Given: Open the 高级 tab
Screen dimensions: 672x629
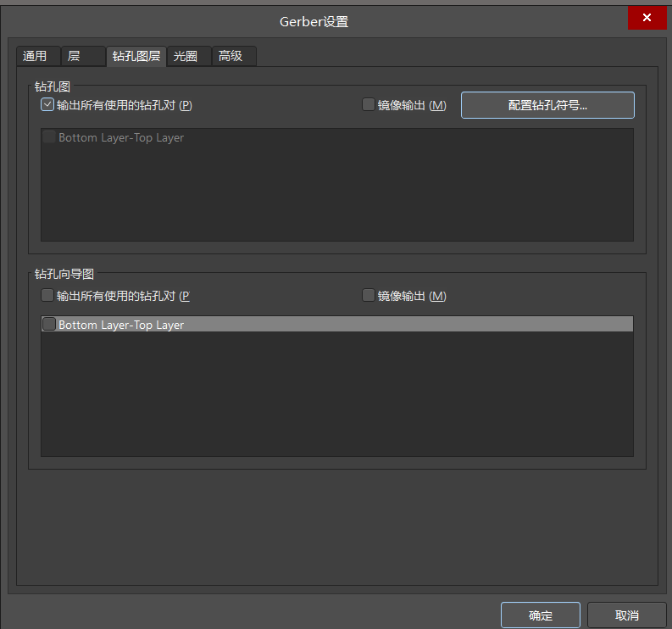Looking at the screenshot, I should pyautogui.click(x=234, y=56).
